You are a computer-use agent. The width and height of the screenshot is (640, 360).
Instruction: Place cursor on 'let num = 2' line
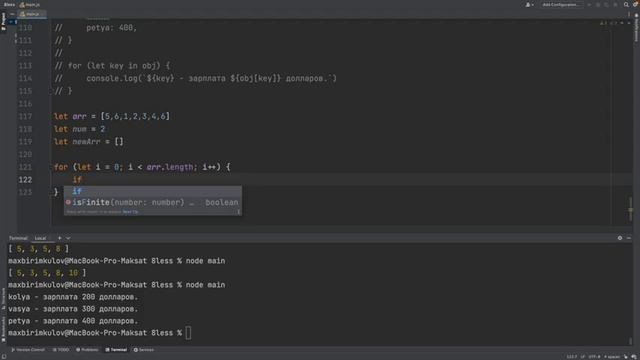coord(80,129)
